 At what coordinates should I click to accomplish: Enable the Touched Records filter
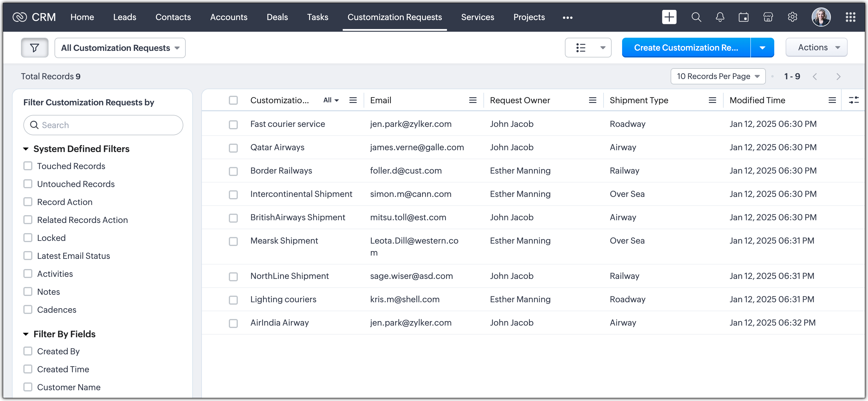coord(28,166)
